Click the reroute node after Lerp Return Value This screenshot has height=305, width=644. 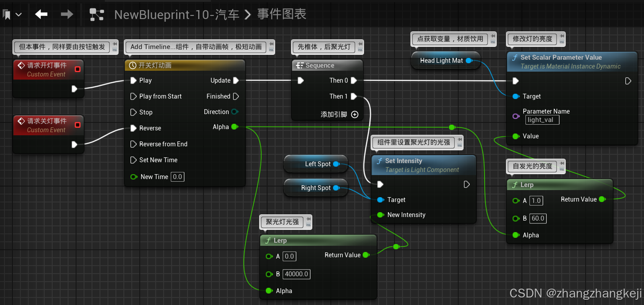pyautogui.click(x=396, y=247)
